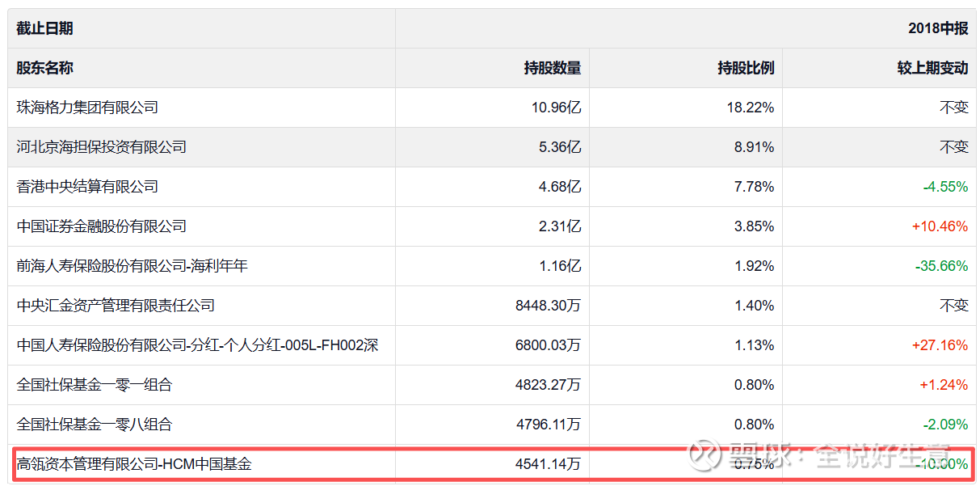Viewport: 980px width, 486px height.
Task: Open 全国社保基金一零八组合 shareholder entry
Action: click(x=95, y=425)
